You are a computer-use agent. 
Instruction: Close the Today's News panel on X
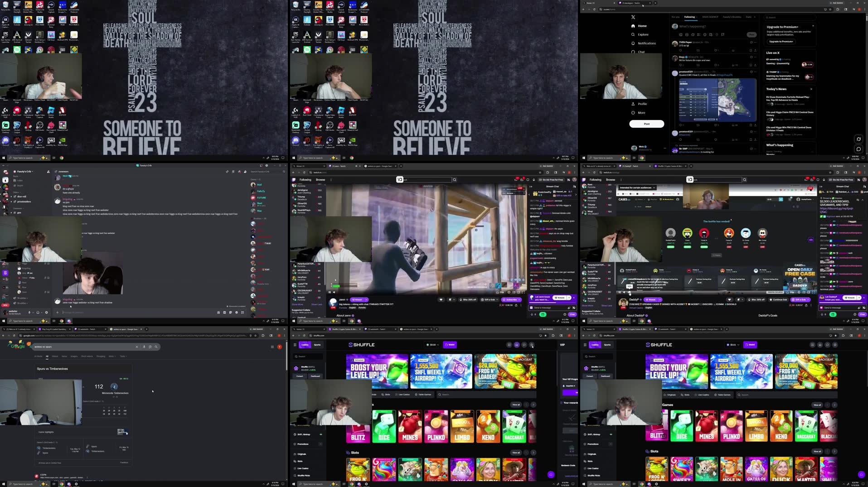(x=811, y=89)
